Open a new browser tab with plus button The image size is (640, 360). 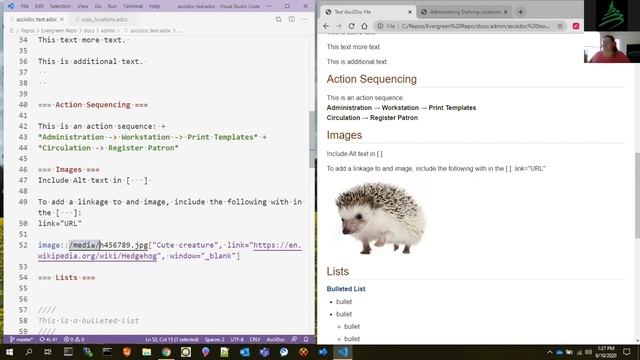(x=520, y=12)
